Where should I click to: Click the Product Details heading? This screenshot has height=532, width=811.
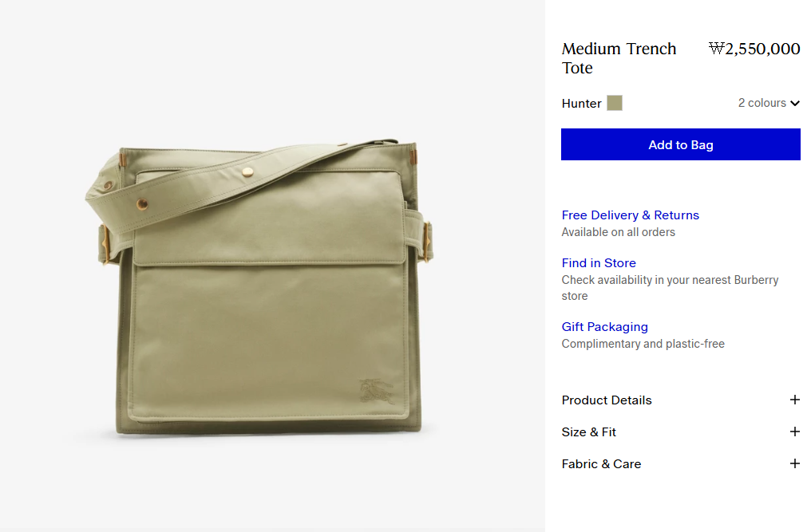point(607,400)
